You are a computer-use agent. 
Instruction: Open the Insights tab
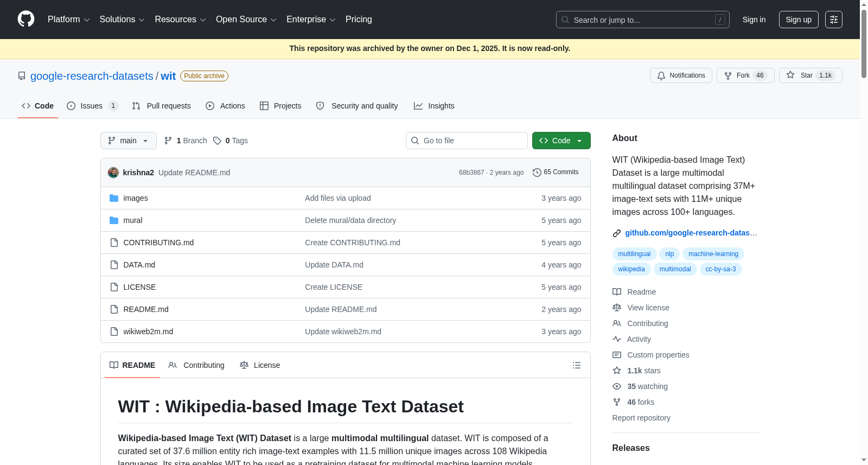point(434,106)
